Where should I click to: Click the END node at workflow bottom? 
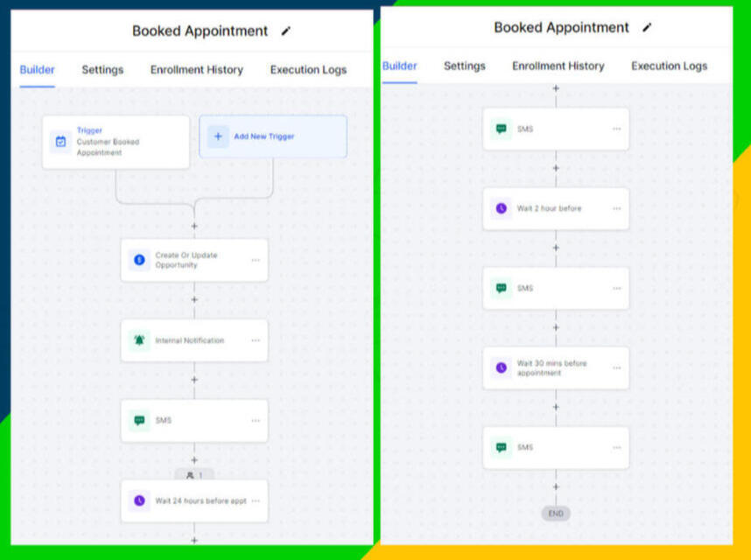(x=555, y=514)
